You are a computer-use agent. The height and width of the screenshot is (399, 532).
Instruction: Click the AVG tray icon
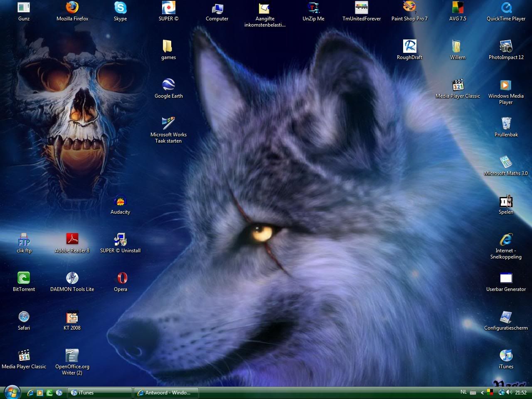(x=490, y=393)
